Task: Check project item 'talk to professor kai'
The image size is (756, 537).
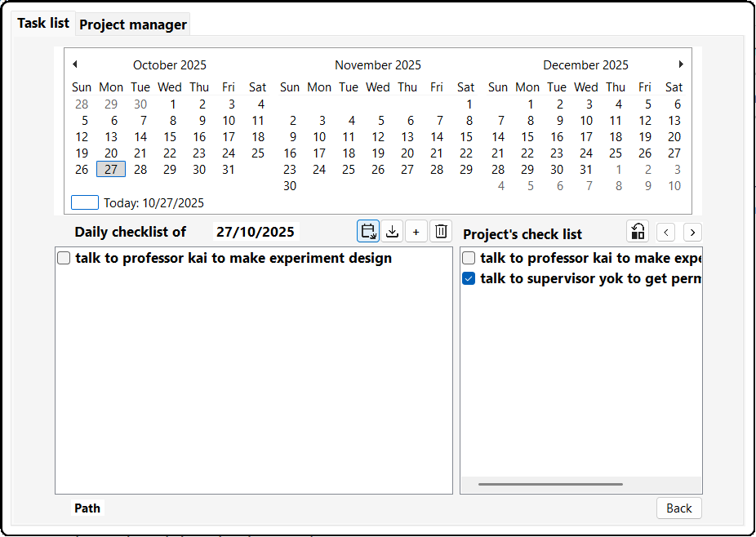Action: tap(469, 259)
